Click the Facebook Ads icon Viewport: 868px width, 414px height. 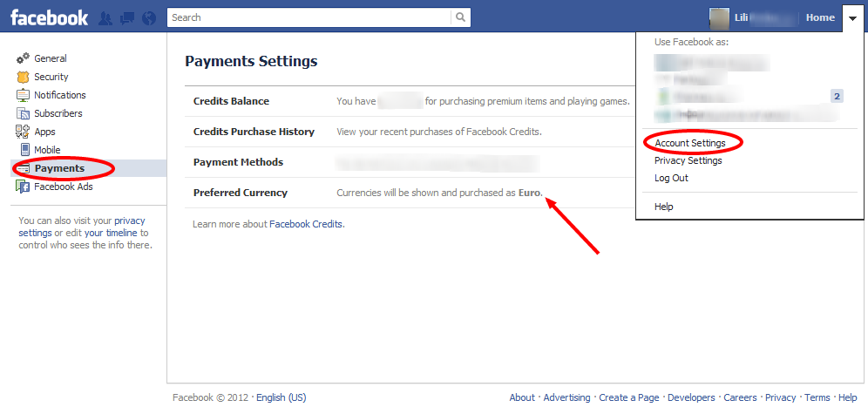tap(23, 187)
